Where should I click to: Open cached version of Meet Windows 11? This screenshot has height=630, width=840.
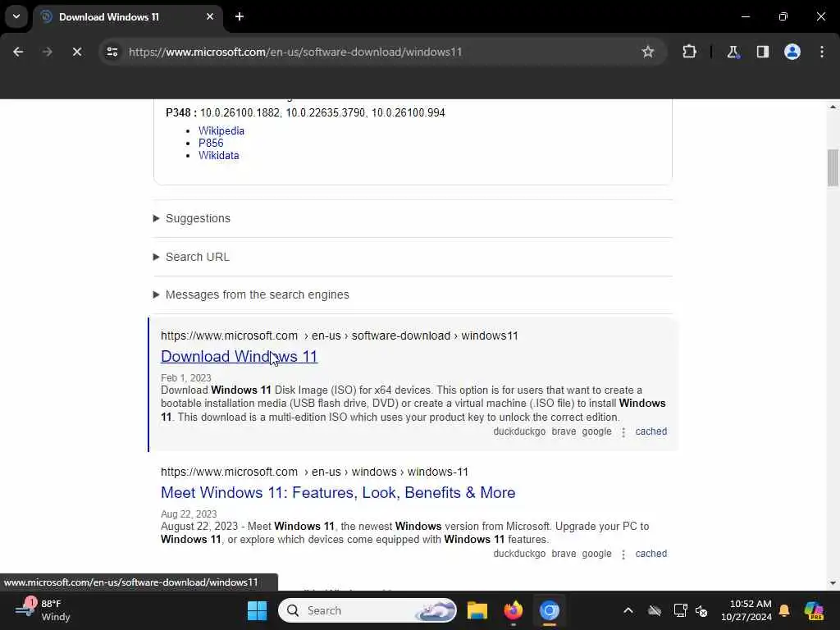pyautogui.click(x=651, y=554)
